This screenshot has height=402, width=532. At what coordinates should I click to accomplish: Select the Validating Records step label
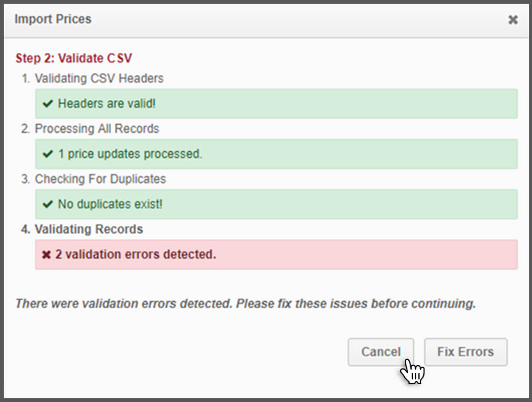tap(89, 229)
